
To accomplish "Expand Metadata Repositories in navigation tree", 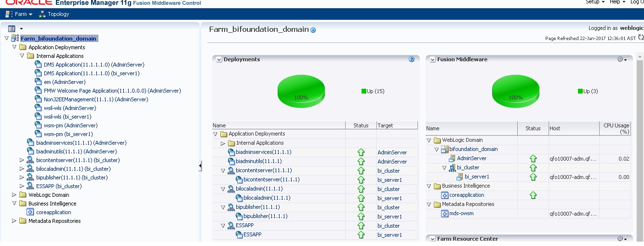I will coord(14,221).
